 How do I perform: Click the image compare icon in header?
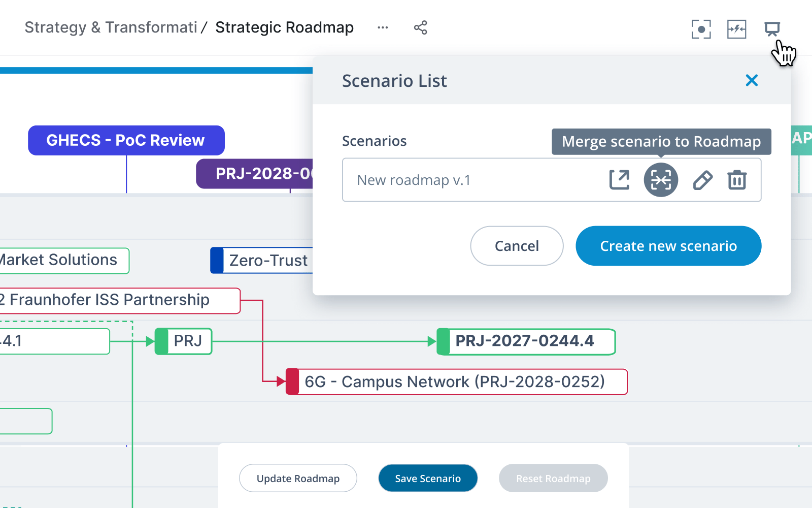coord(736,29)
